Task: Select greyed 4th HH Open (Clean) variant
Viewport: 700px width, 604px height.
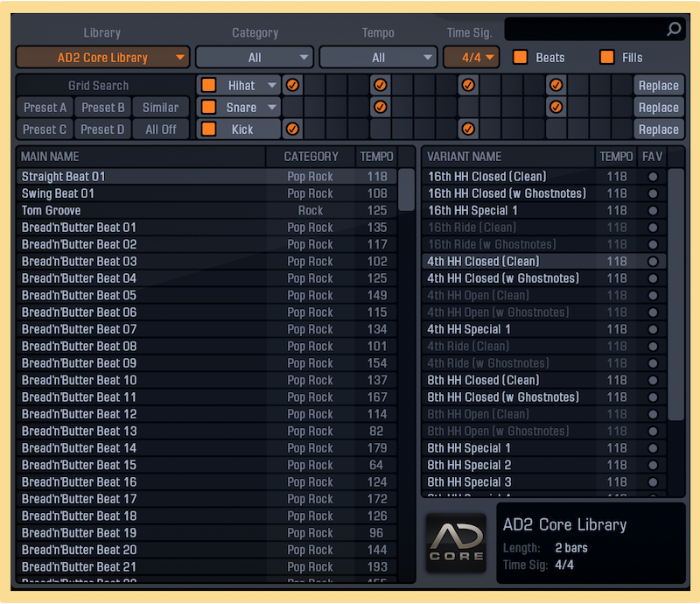Action: pyautogui.click(x=544, y=295)
